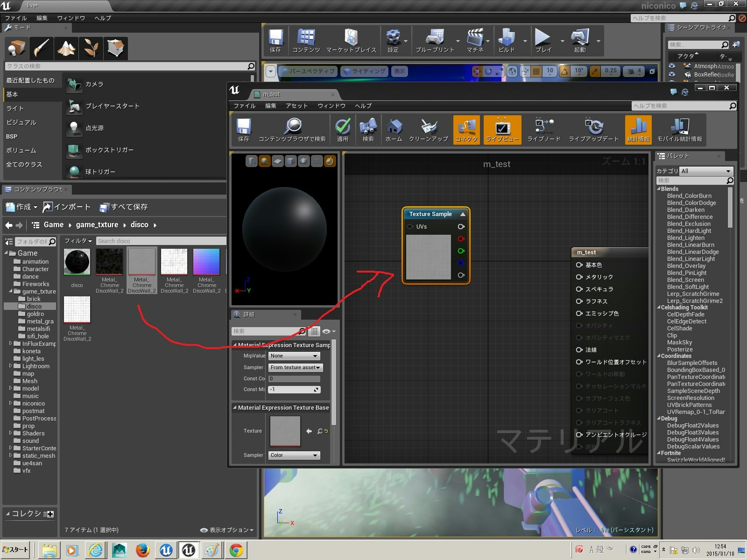Image resolution: width=747 pixels, height=560 pixels.
Task: Select the Geometry Editing mode icon
Action: coord(115,48)
